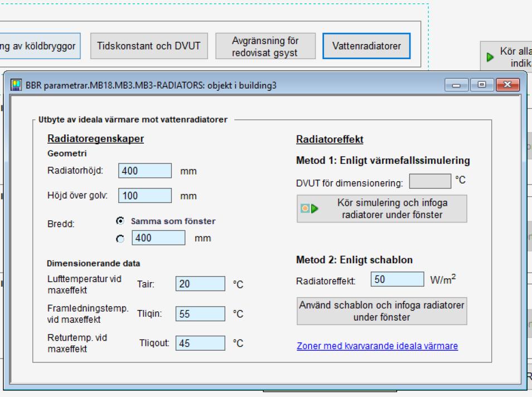Open 'Zoner med kvarvarande ideala värmare' link

378,346
